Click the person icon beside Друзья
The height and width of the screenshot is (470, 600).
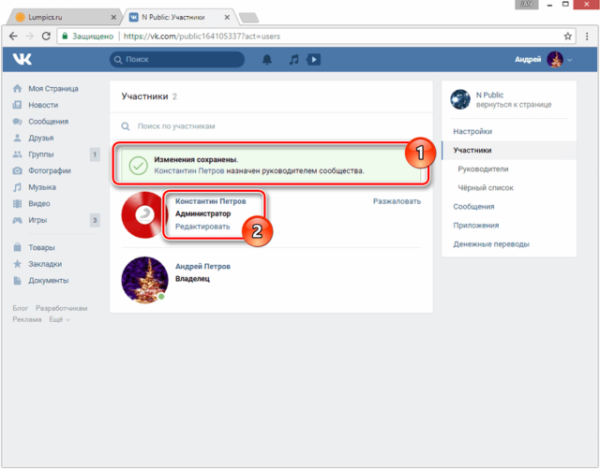(x=17, y=138)
